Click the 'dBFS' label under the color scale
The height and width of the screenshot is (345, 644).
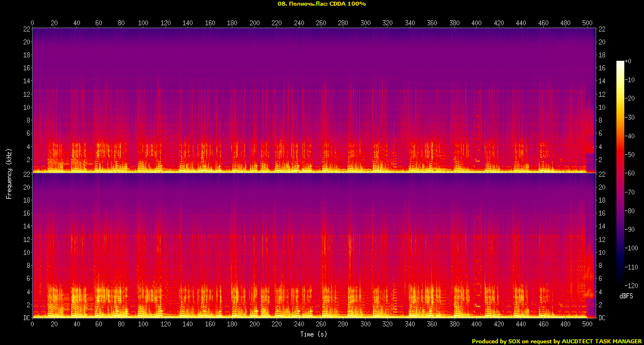[x=626, y=295]
